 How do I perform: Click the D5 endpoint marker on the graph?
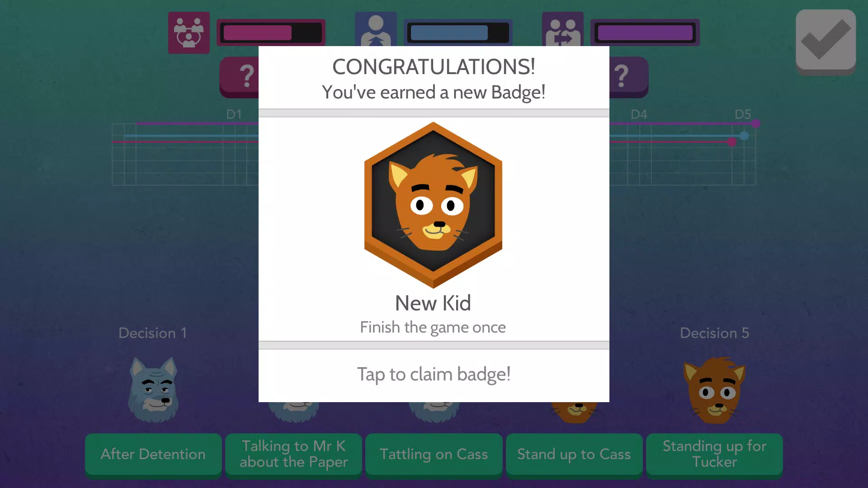(x=755, y=123)
